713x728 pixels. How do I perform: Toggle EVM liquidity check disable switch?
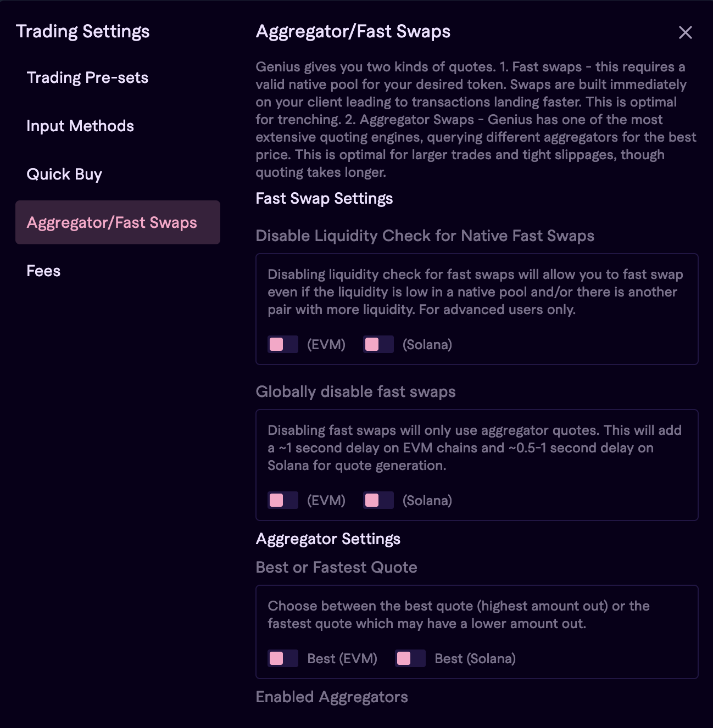[283, 344]
